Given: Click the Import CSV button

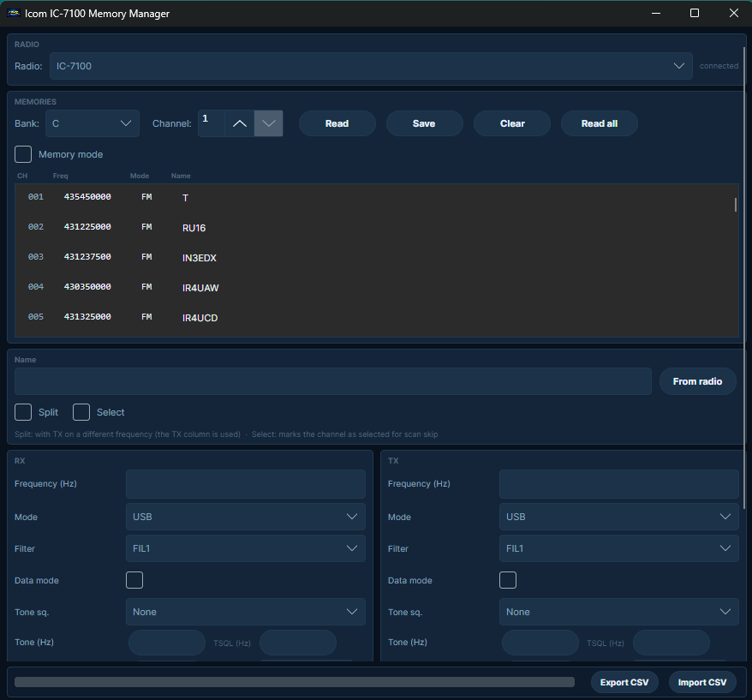Looking at the screenshot, I should pyautogui.click(x=702, y=682).
